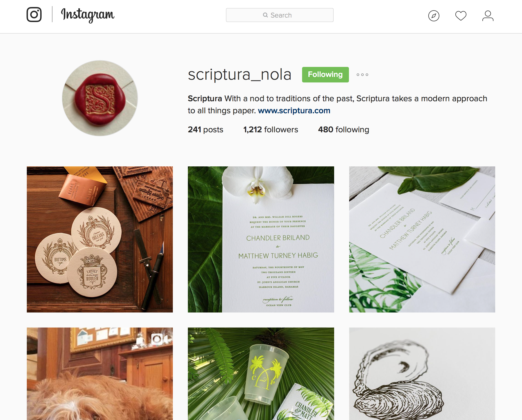This screenshot has width=522, height=420.
Task: Open the orchid wedding invitation post
Action: point(261,239)
